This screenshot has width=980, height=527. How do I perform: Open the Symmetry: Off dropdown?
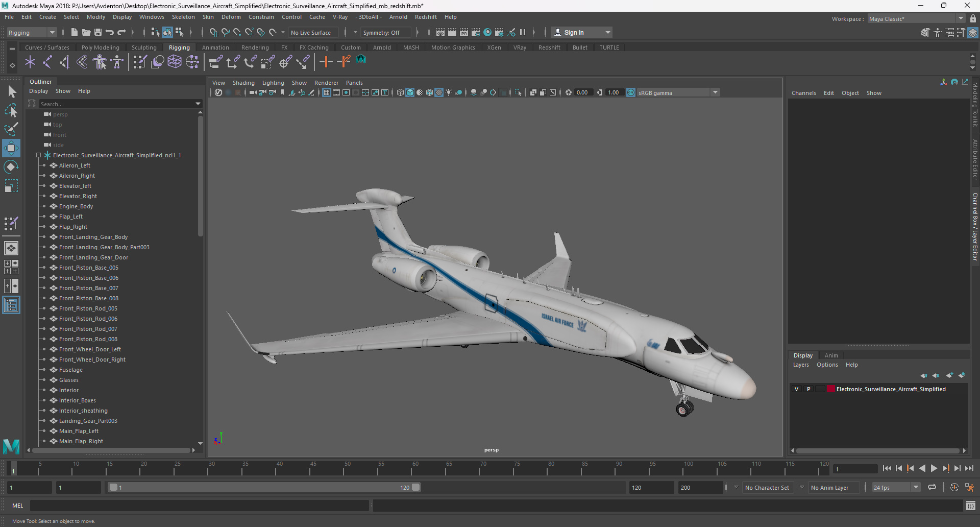pyautogui.click(x=385, y=33)
